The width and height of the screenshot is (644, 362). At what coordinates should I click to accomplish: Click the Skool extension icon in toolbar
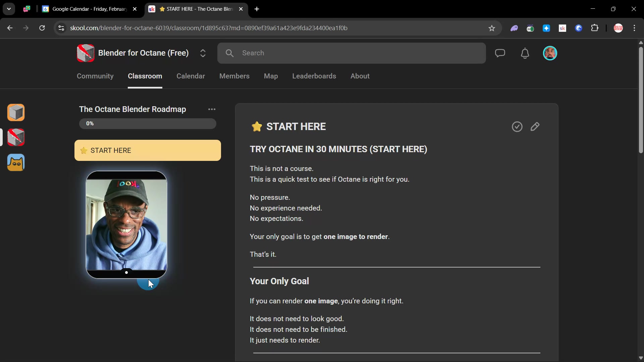click(562, 28)
